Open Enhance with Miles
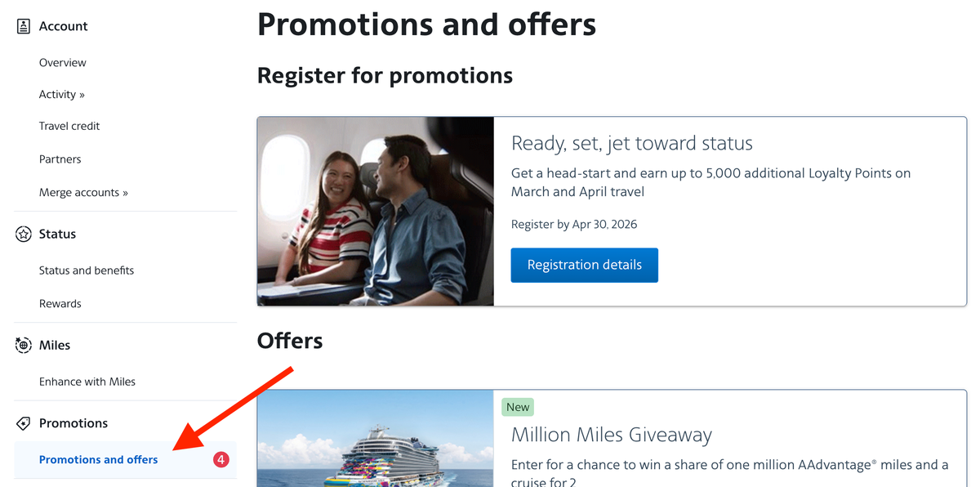The width and height of the screenshot is (980, 487). pyautogui.click(x=87, y=381)
